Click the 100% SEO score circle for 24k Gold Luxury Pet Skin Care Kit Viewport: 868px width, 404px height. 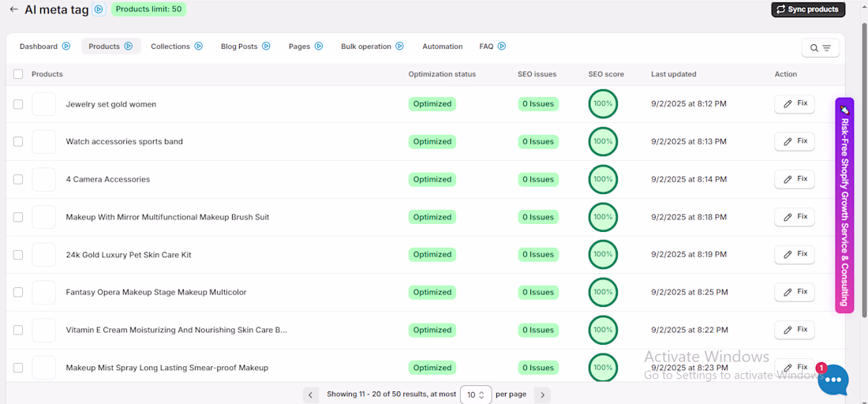click(x=603, y=255)
